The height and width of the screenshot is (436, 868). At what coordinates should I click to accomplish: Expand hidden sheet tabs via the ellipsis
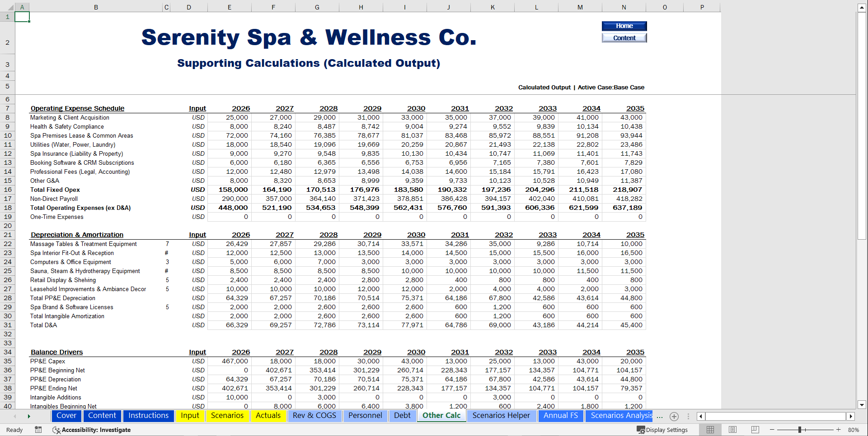point(660,416)
